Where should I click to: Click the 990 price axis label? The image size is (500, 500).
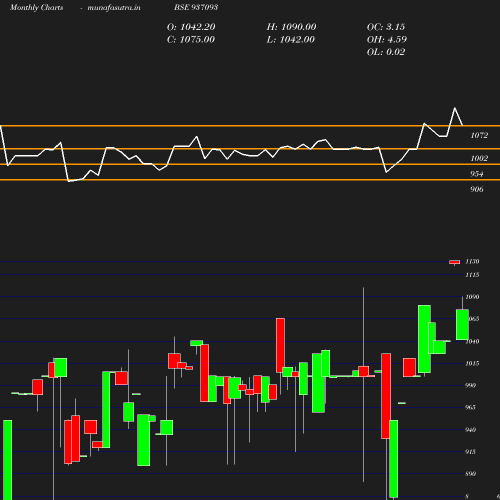click(x=470, y=385)
